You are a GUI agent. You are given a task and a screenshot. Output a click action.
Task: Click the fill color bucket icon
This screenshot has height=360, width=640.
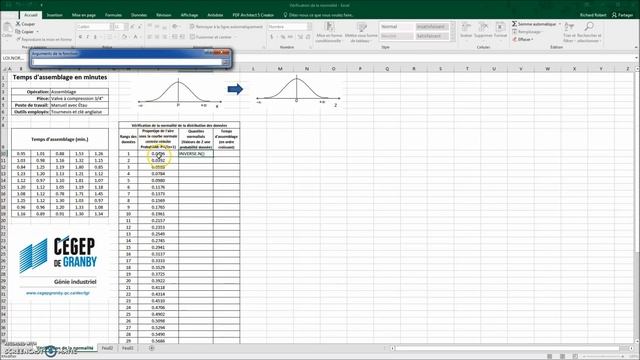coord(124,37)
